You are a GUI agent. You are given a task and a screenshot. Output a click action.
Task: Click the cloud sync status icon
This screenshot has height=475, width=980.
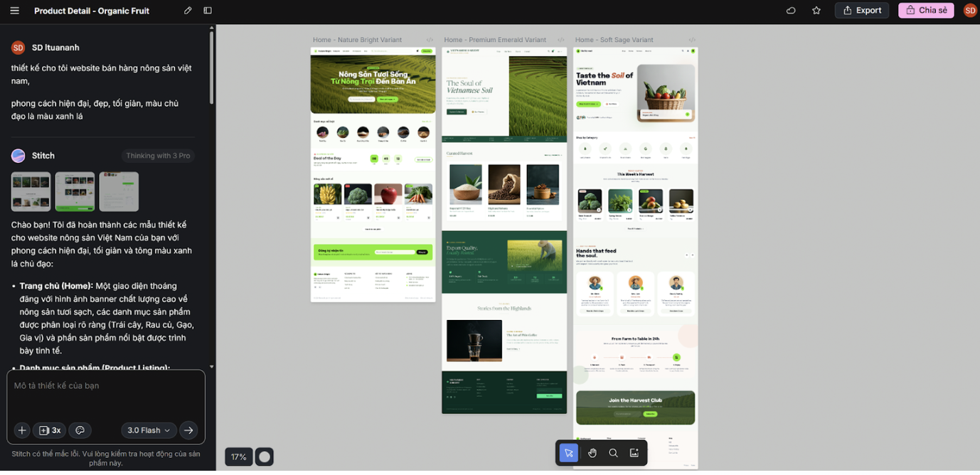791,11
